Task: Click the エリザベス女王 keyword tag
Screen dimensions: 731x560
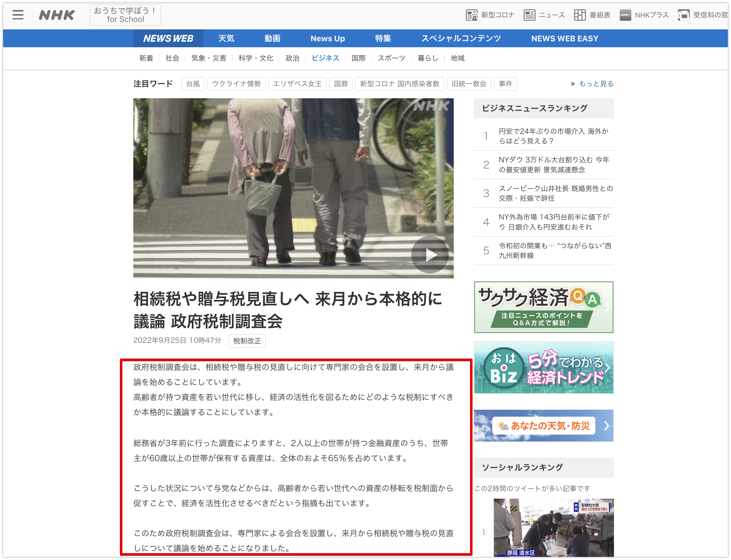Action: click(x=297, y=84)
